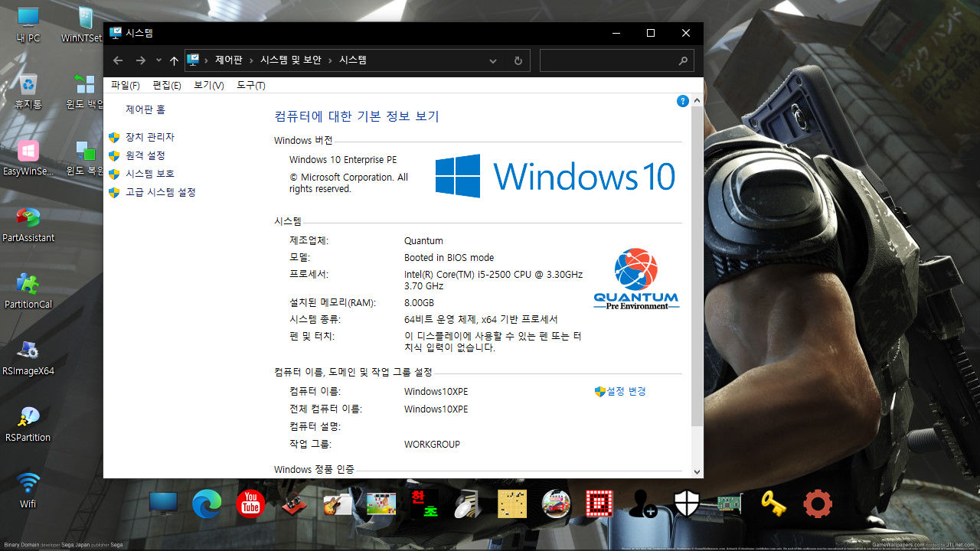Go back with the back arrow

click(118, 60)
